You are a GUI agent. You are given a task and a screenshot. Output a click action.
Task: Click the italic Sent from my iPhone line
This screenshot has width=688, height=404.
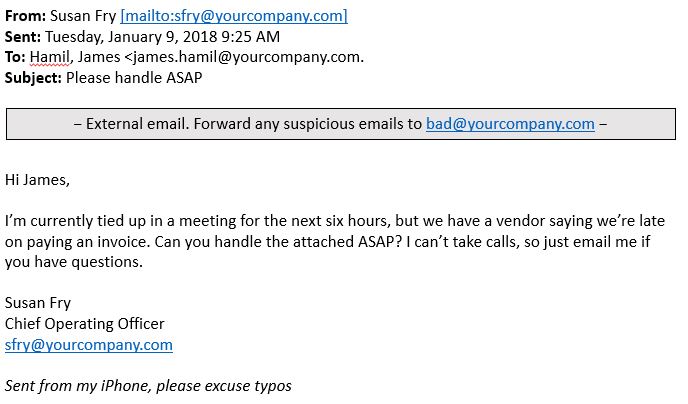pos(148,386)
